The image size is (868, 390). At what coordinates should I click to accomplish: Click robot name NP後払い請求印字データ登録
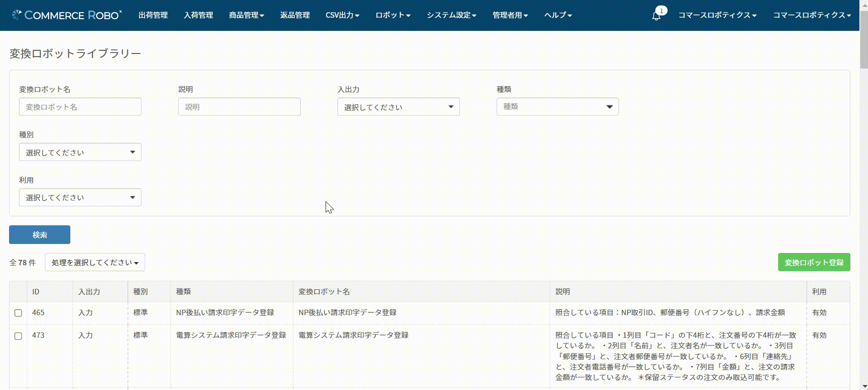[347, 312]
